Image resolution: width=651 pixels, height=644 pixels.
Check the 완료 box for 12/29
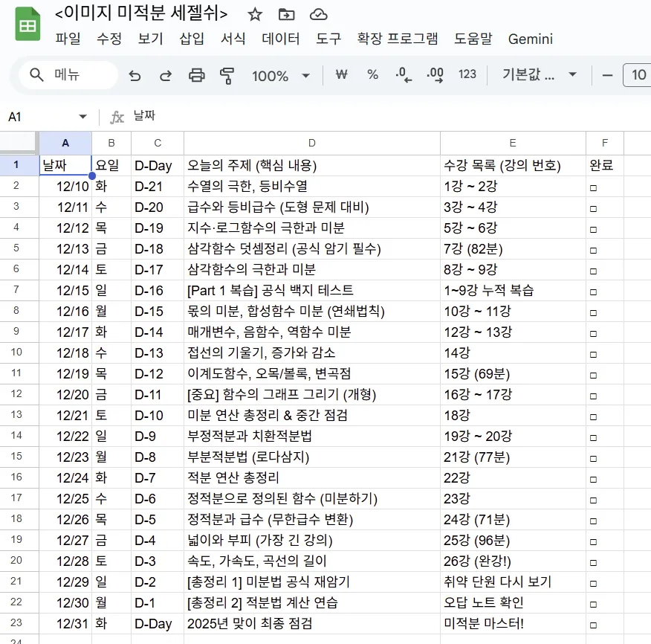593,583
